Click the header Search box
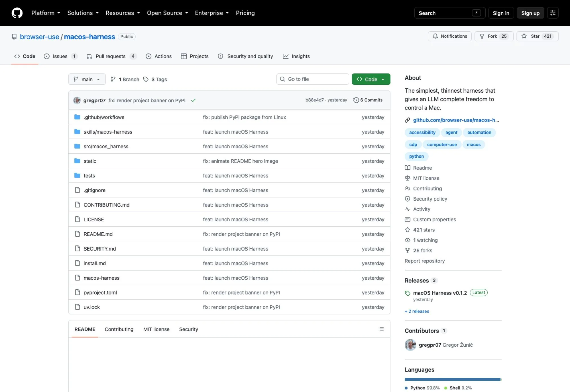 pyautogui.click(x=449, y=13)
